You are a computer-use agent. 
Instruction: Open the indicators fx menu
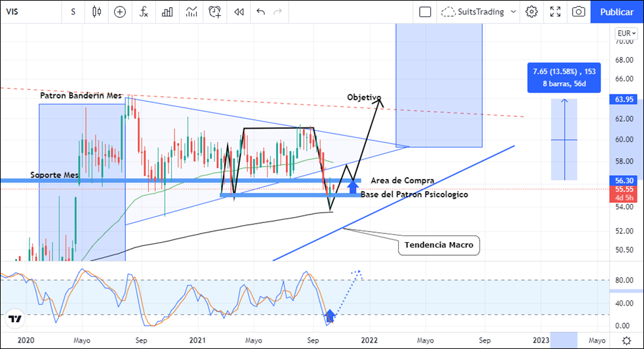tap(144, 12)
